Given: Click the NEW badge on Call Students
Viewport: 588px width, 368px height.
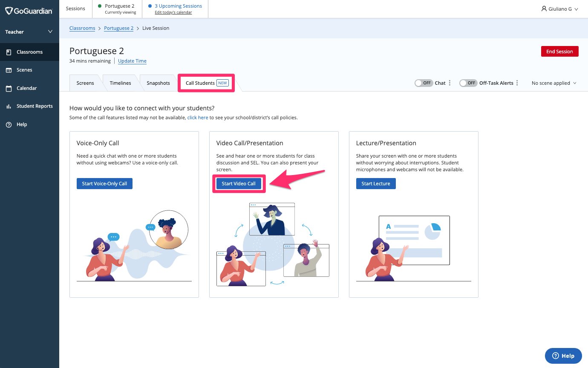Looking at the screenshot, I should [222, 83].
